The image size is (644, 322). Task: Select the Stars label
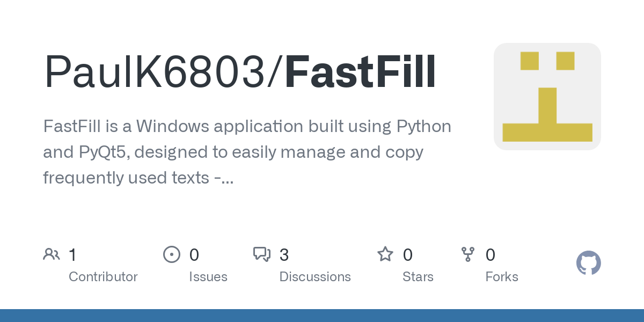click(x=418, y=277)
